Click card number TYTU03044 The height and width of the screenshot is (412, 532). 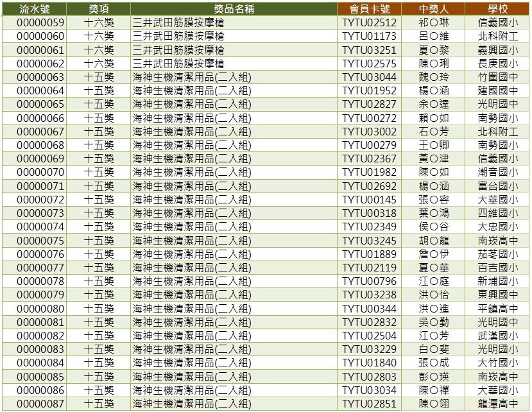[369, 78]
